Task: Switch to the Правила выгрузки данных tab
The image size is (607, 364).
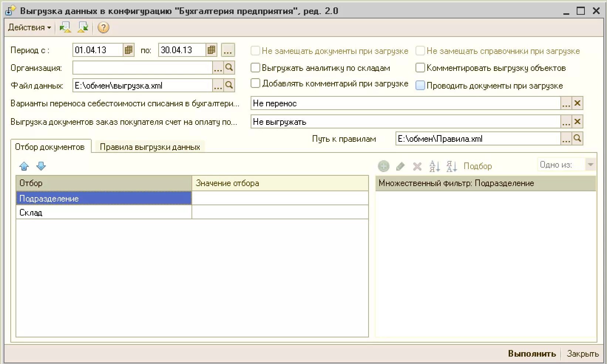Action: point(150,147)
